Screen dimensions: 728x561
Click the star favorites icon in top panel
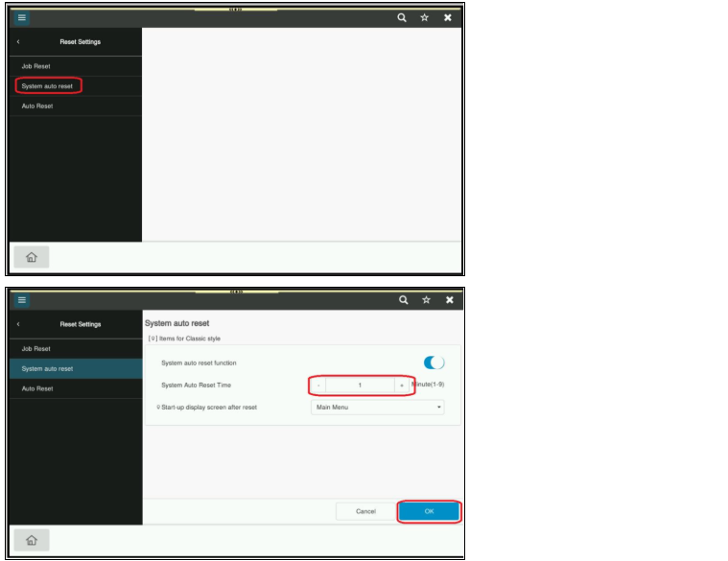pyautogui.click(x=424, y=17)
